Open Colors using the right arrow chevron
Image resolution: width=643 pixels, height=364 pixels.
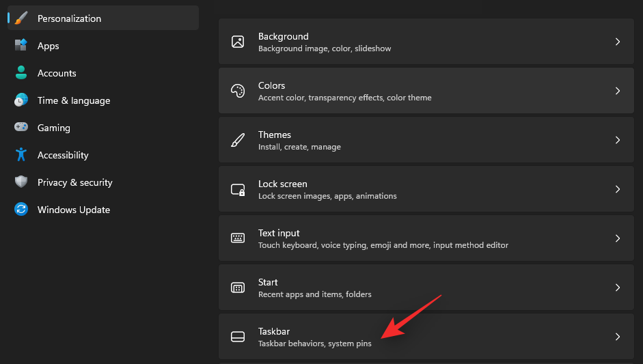(x=617, y=91)
